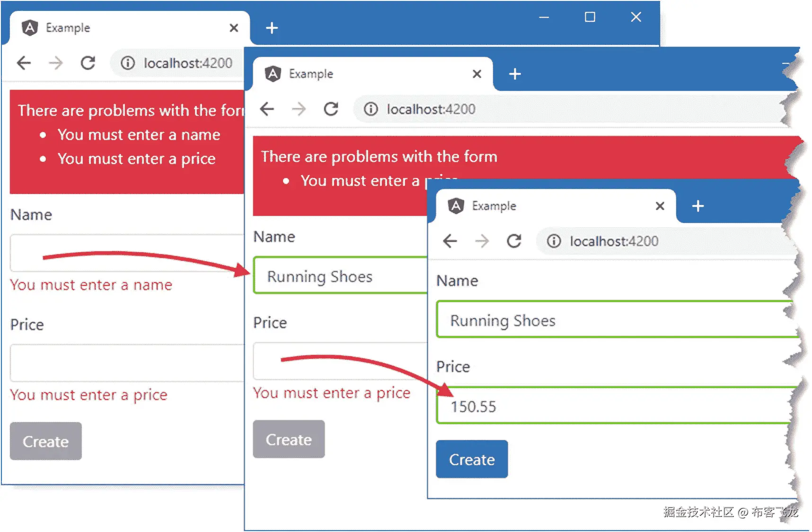
Task: Click "You must enter a name" bullet in left banner
Action: click(139, 135)
